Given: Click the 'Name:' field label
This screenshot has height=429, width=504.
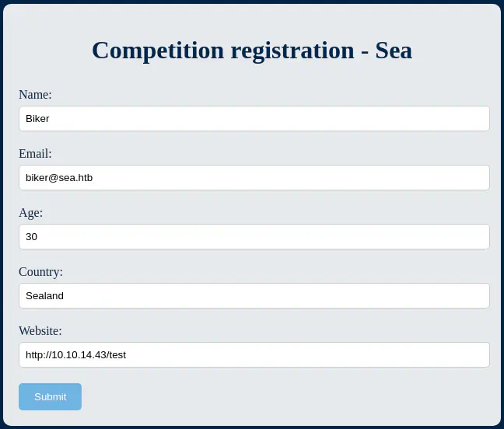Looking at the screenshot, I should (35, 95).
